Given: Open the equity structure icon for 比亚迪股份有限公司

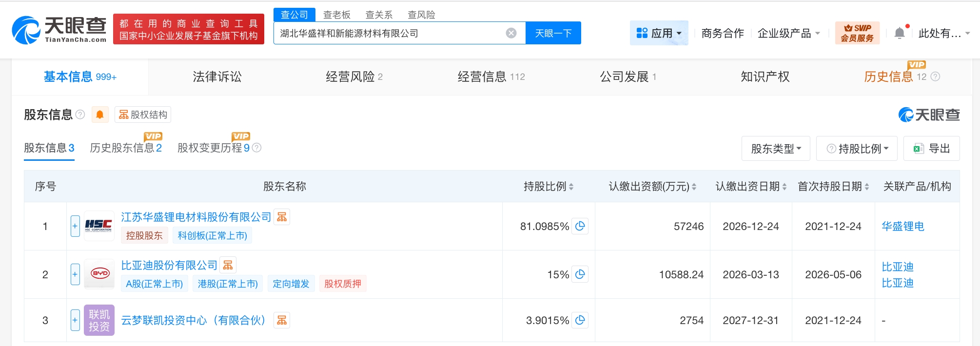Looking at the screenshot, I should tap(228, 265).
